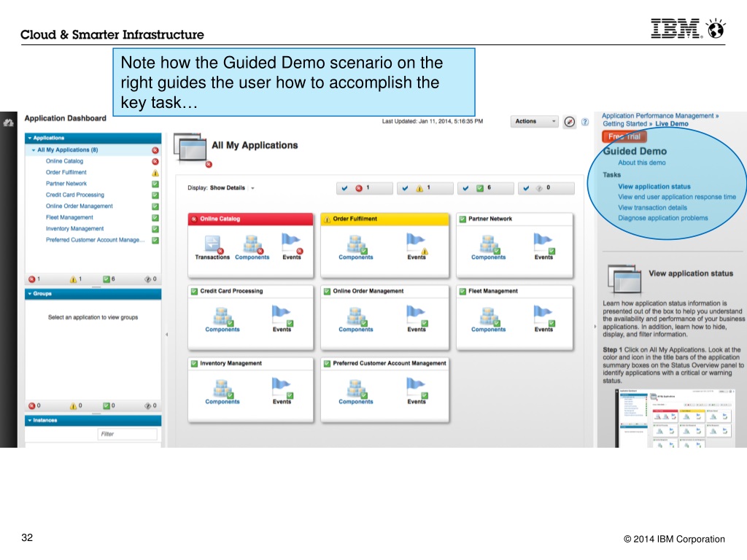Select Inventory Management in applications tree

(75, 229)
